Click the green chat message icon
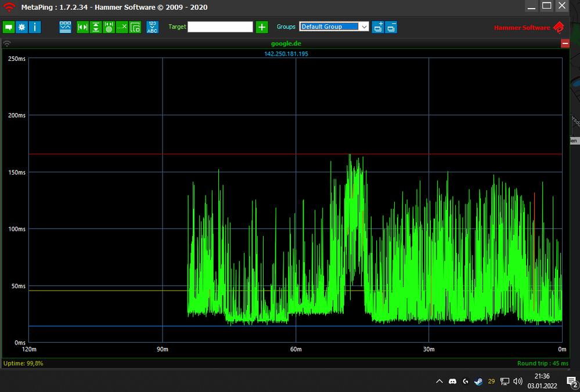This screenshot has height=392, width=580. click(x=9, y=27)
